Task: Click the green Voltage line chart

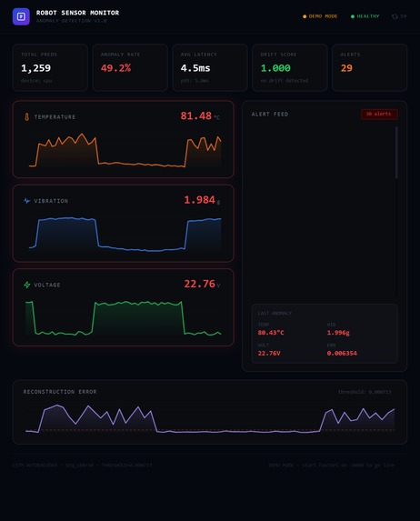Action: 124,318
